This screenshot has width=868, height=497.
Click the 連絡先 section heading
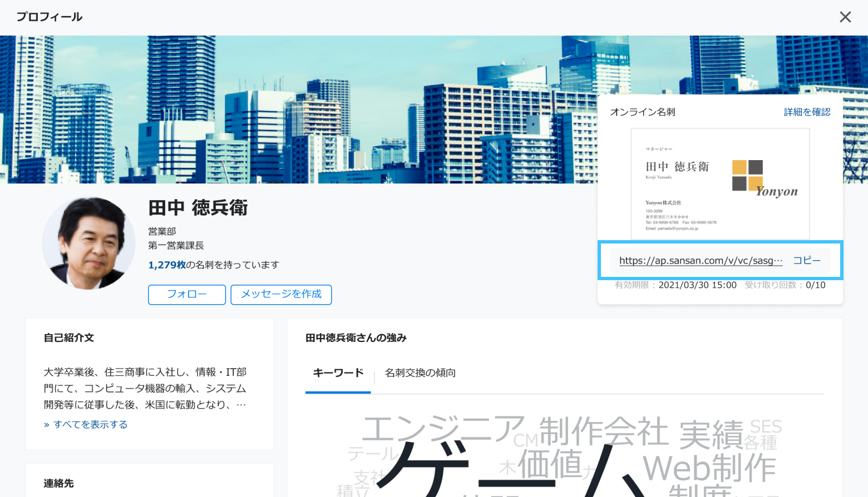point(59,484)
